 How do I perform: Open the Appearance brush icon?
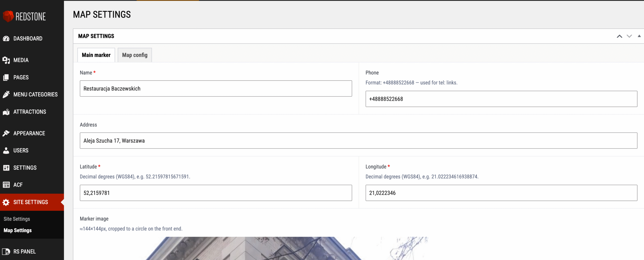point(6,133)
